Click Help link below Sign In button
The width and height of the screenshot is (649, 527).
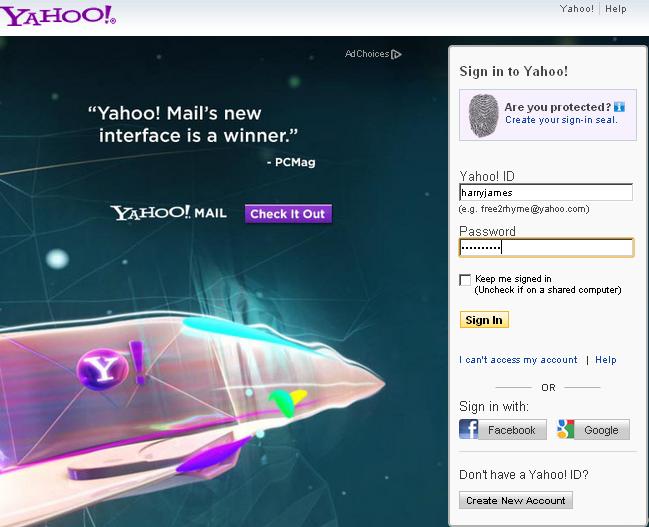[x=606, y=360]
